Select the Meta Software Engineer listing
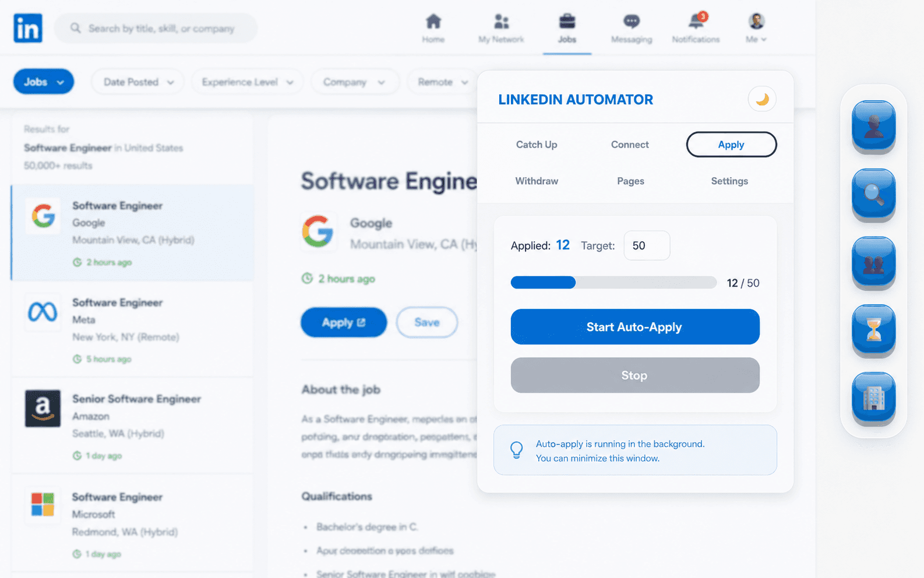The height and width of the screenshot is (578, 924). [133, 330]
